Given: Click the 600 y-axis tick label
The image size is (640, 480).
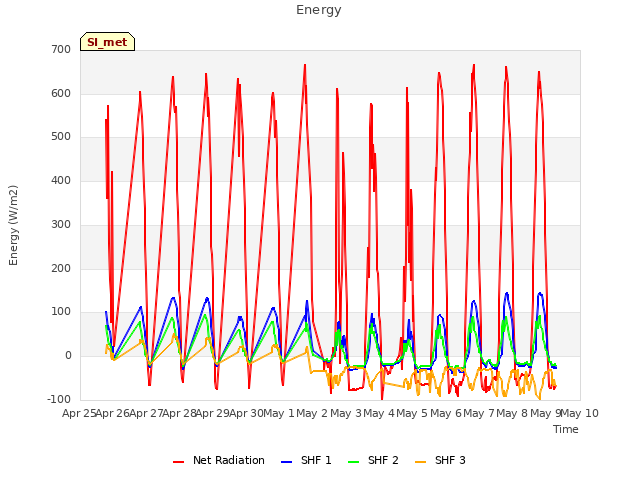Looking at the screenshot, I should tap(61, 93).
